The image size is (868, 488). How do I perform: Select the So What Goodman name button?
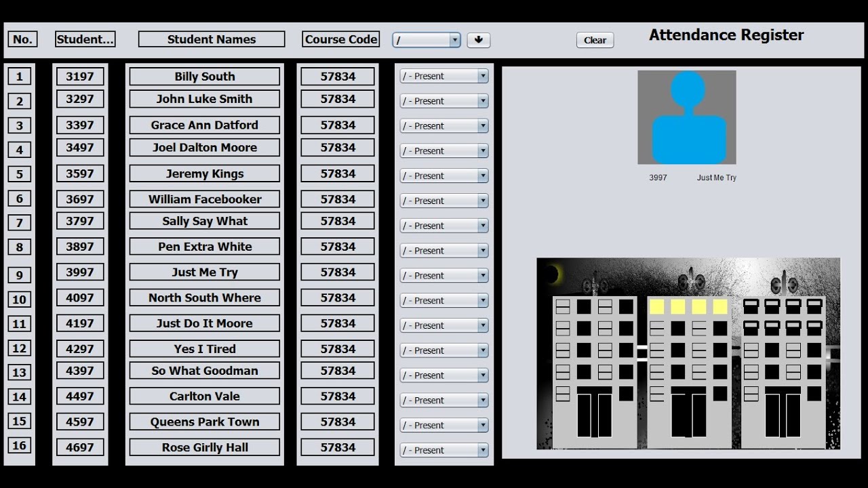pos(204,371)
